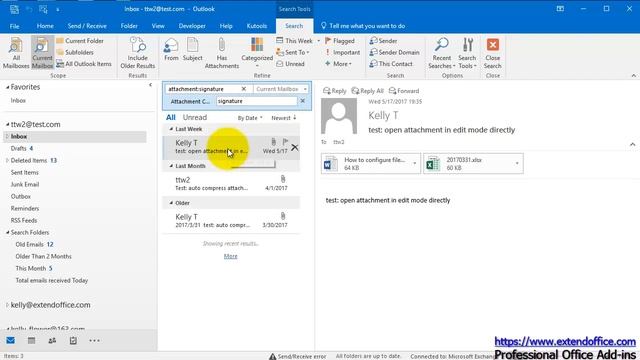Open Sent To filter menu
Image resolution: width=640 pixels, height=360 pixels.
pyautogui.click(x=293, y=52)
